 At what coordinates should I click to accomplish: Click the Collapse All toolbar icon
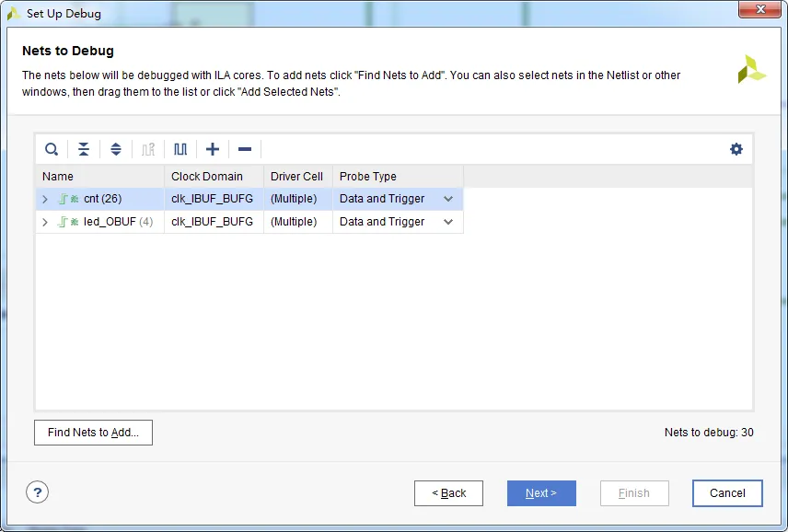point(84,149)
